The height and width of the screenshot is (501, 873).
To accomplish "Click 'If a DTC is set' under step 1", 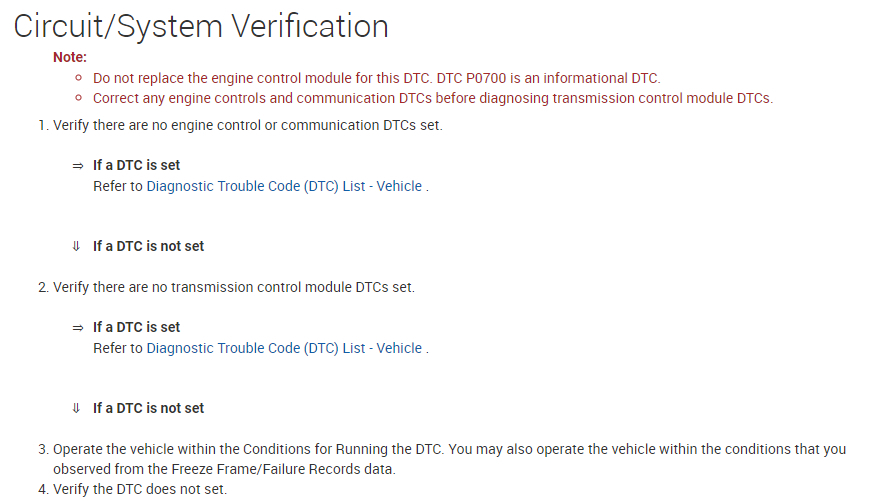I will click(x=136, y=165).
